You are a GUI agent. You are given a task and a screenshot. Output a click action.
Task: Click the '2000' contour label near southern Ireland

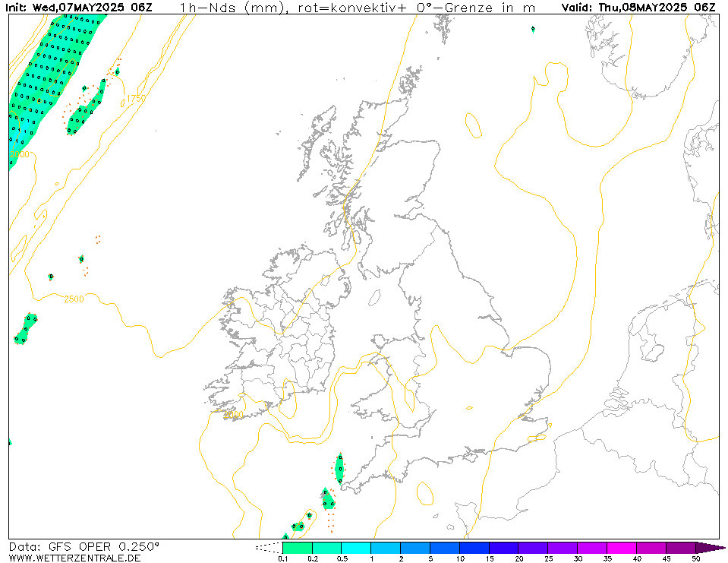[x=234, y=414]
